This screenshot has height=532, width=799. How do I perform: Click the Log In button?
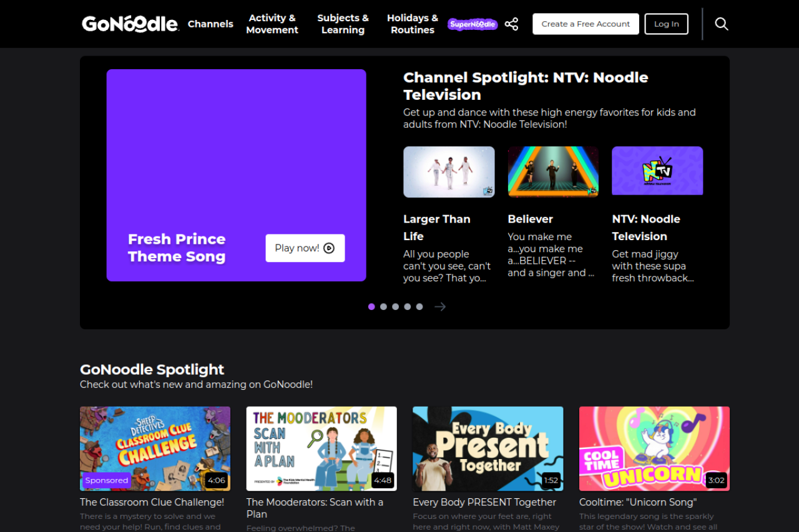667,24
